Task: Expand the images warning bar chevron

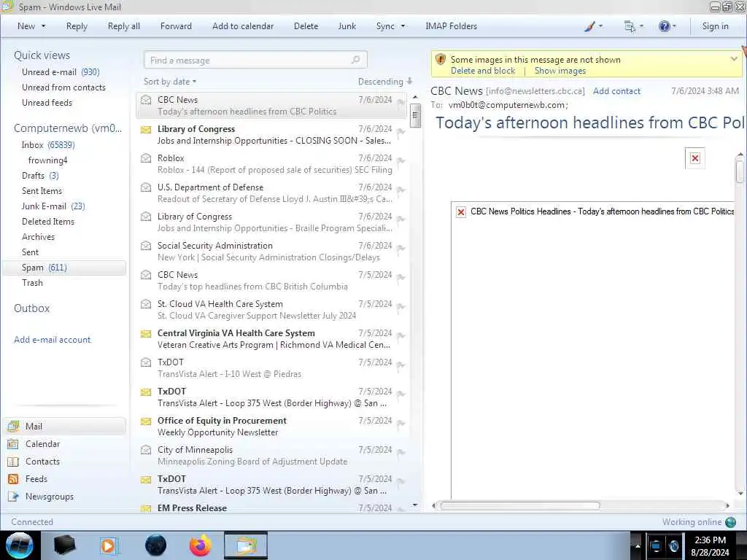Action: (x=734, y=59)
